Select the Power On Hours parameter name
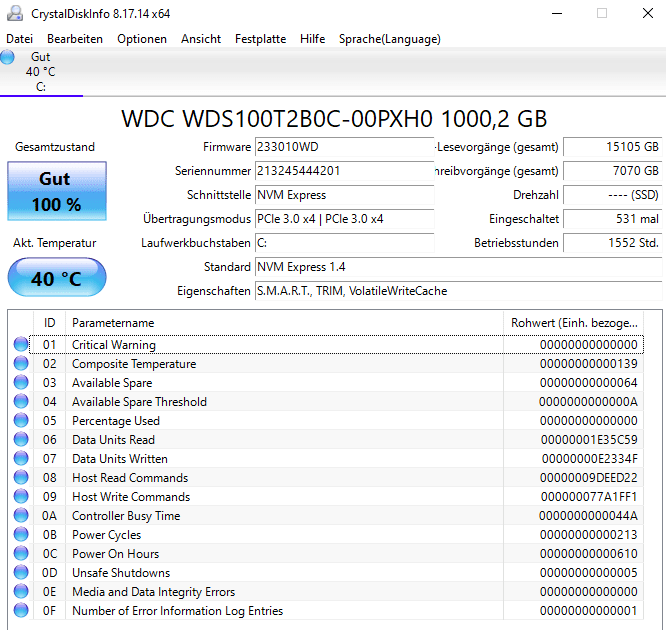Image resolution: width=666 pixels, height=630 pixels. click(x=116, y=554)
